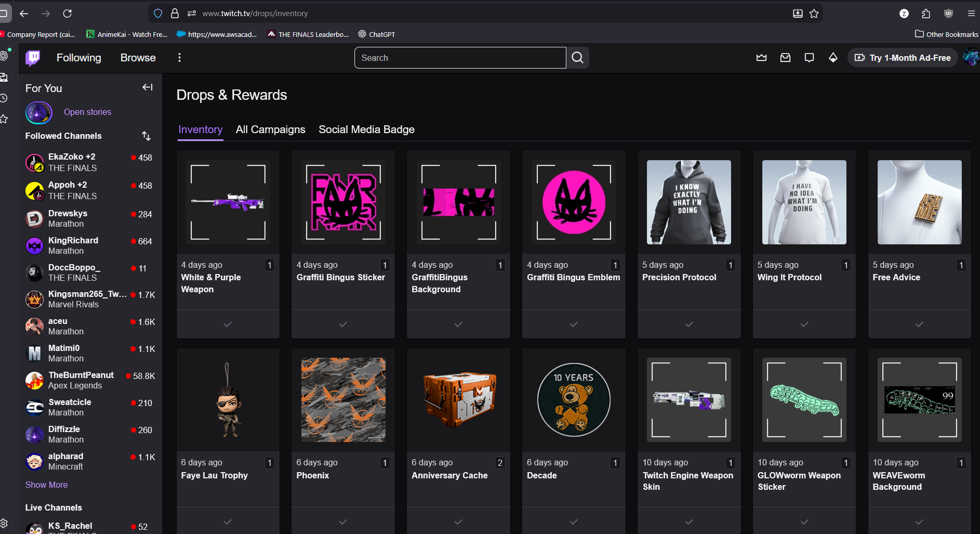This screenshot has height=534, width=980.
Task: Click the Twitch home logo
Action: point(33,58)
